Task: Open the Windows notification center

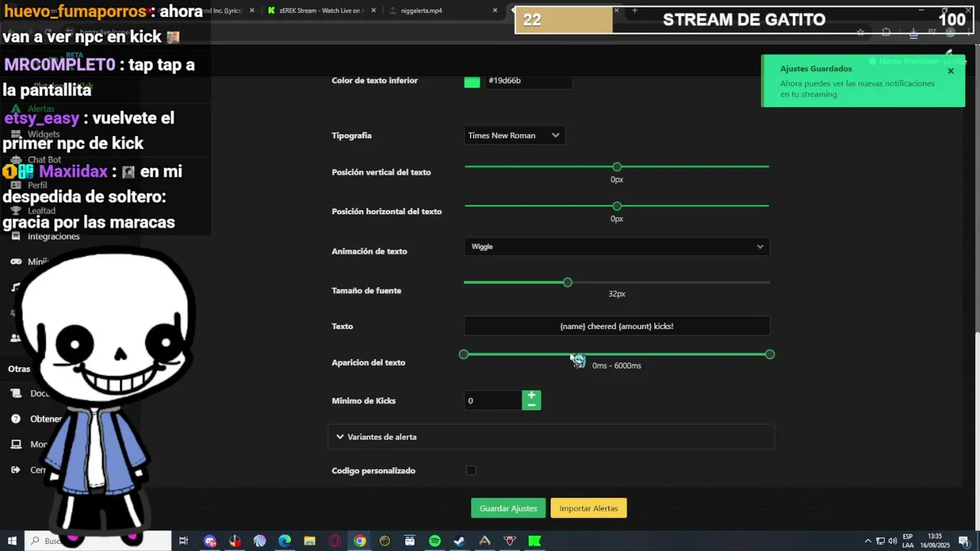Action: tap(964, 541)
